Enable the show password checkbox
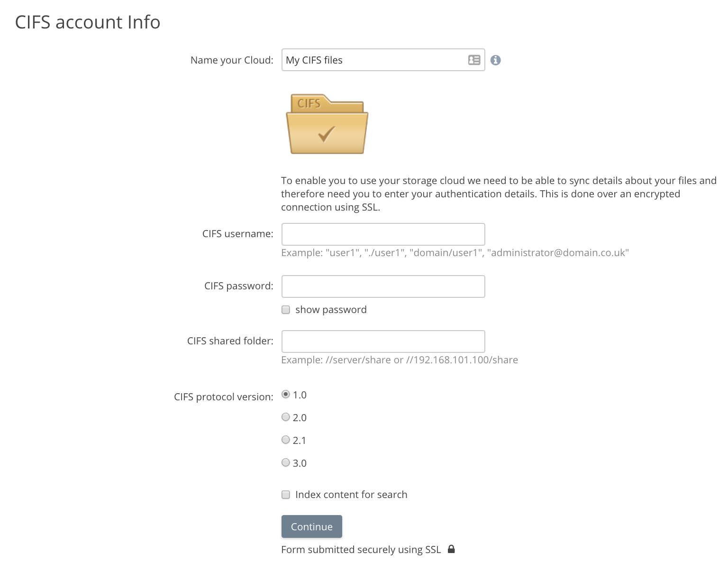This screenshot has width=728, height=572. click(286, 309)
